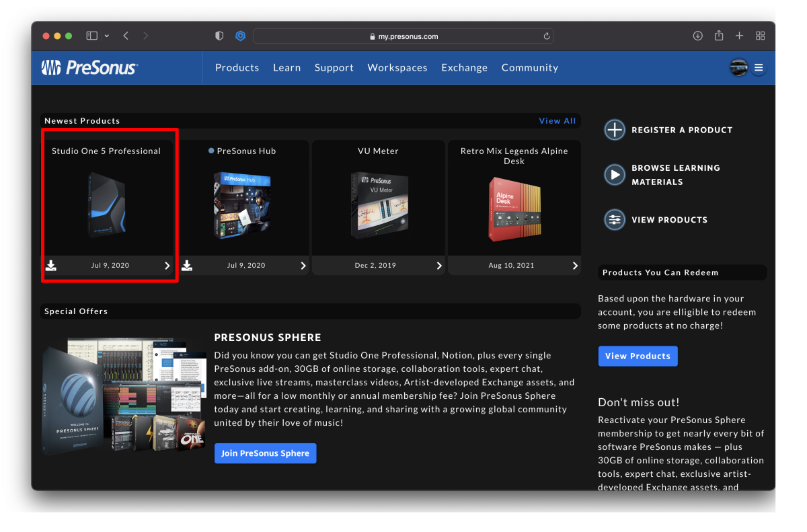The image size is (807, 532).
Task: Click Join PreSonus Sphere button
Action: point(265,453)
